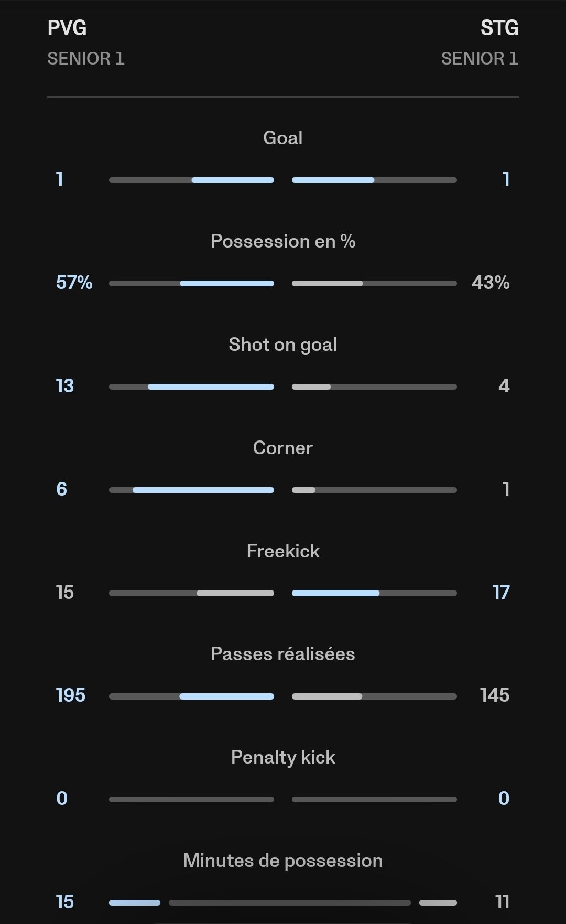Click STG's 43% possession bar
Image resolution: width=566 pixels, height=924 pixels.
374,284
